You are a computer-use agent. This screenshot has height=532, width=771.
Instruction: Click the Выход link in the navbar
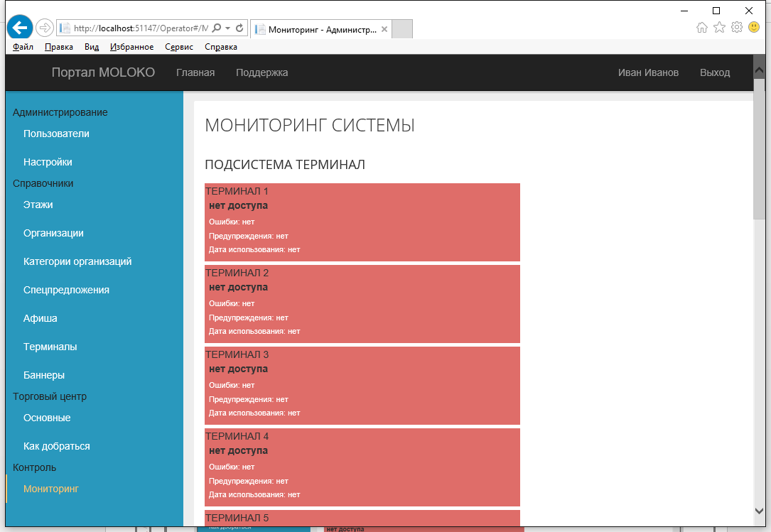pyautogui.click(x=714, y=72)
